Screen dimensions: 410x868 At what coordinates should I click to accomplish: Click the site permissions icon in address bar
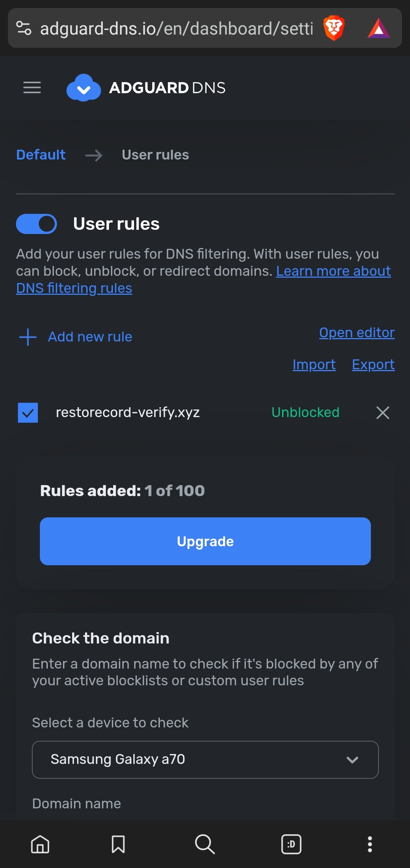pos(24,28)
